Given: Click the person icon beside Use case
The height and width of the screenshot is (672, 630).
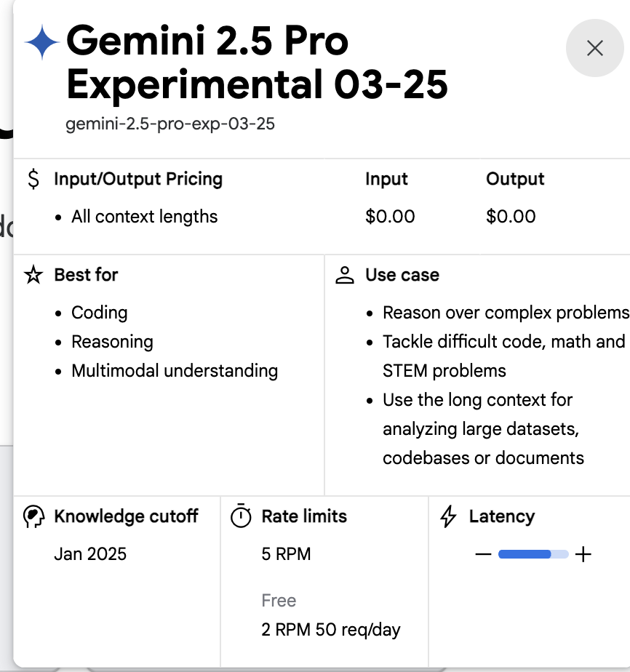Looking at the screenshot, I should [345, 276].
